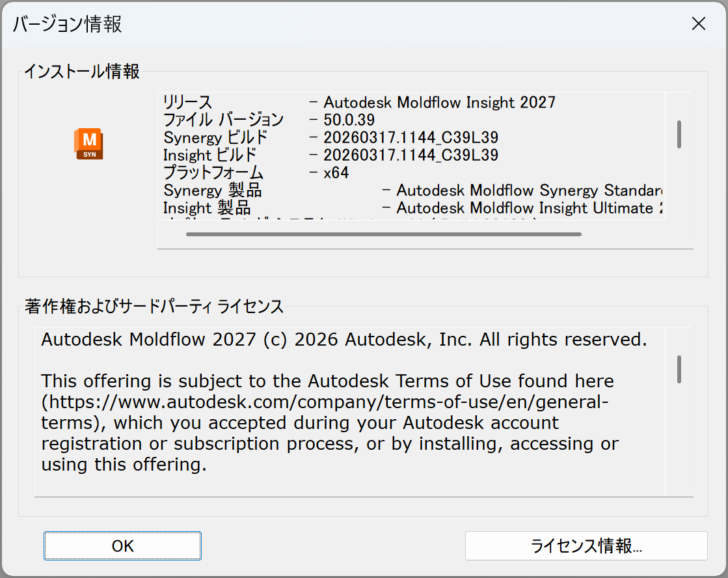Click the プラットフォーム x64 line
Screen dimensions: 728x578
tap(256, 173)
